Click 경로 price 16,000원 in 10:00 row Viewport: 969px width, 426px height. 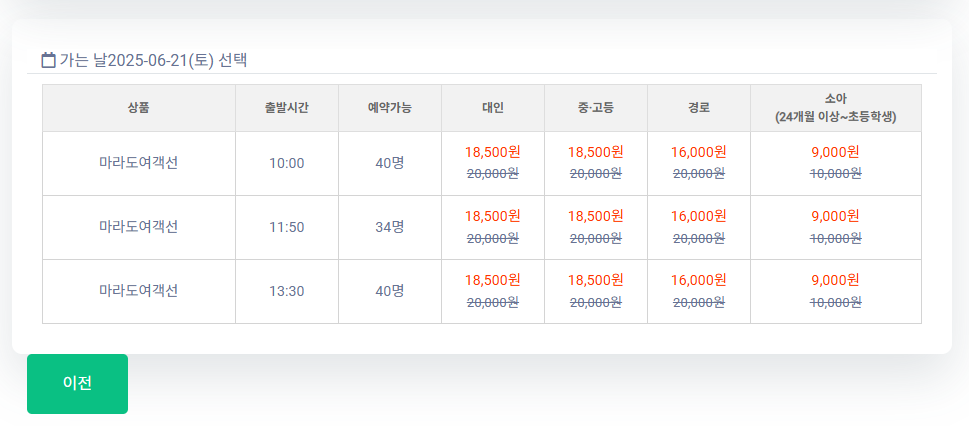click(x=699, y=151)
